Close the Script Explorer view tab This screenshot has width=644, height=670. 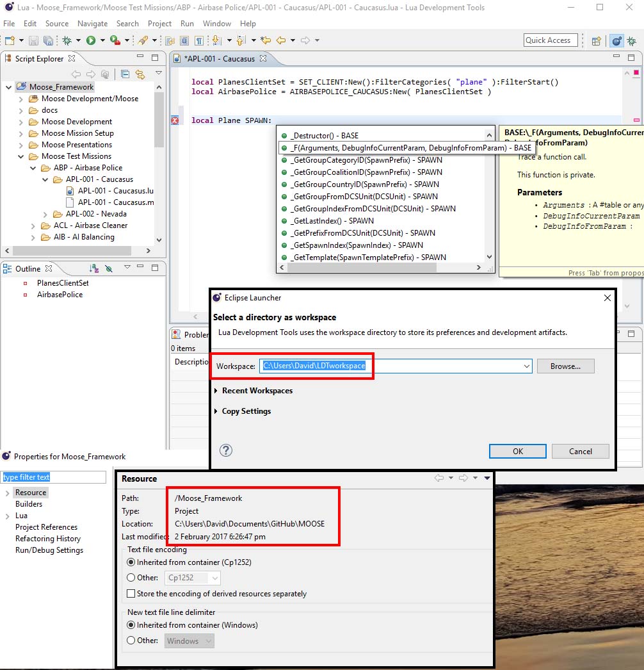72,58
